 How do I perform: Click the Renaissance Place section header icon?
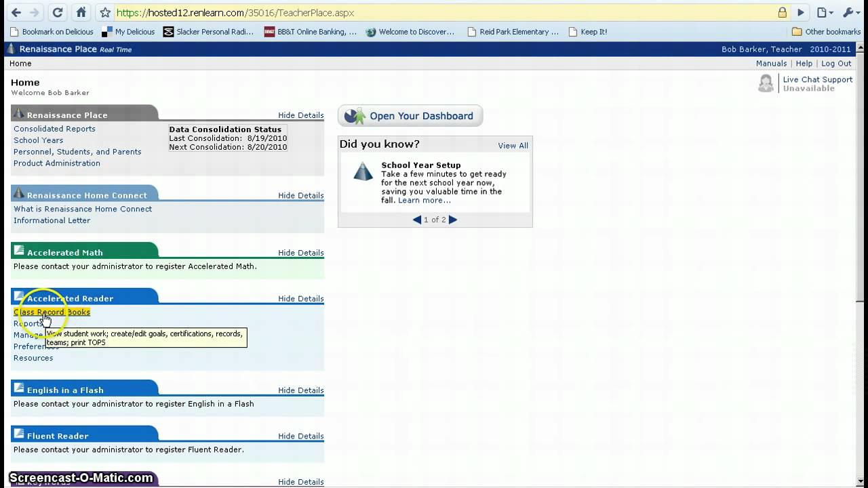(19, 114)
